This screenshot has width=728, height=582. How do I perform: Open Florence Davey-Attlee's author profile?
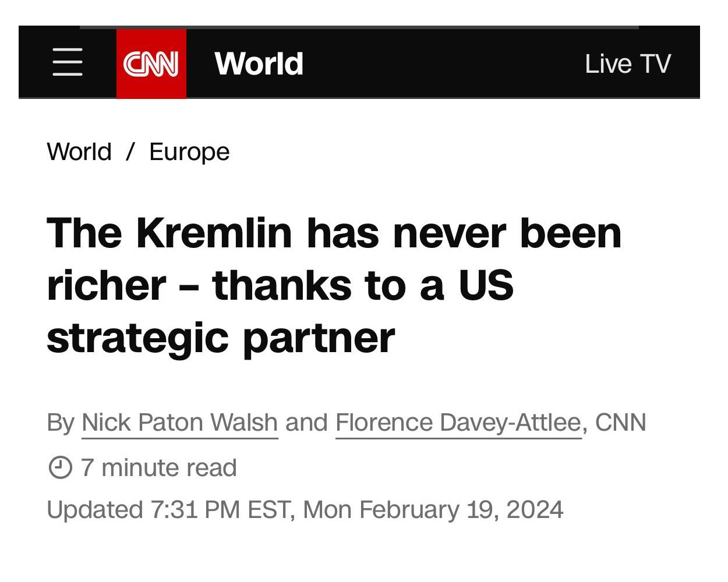click(x=458, y=423)
